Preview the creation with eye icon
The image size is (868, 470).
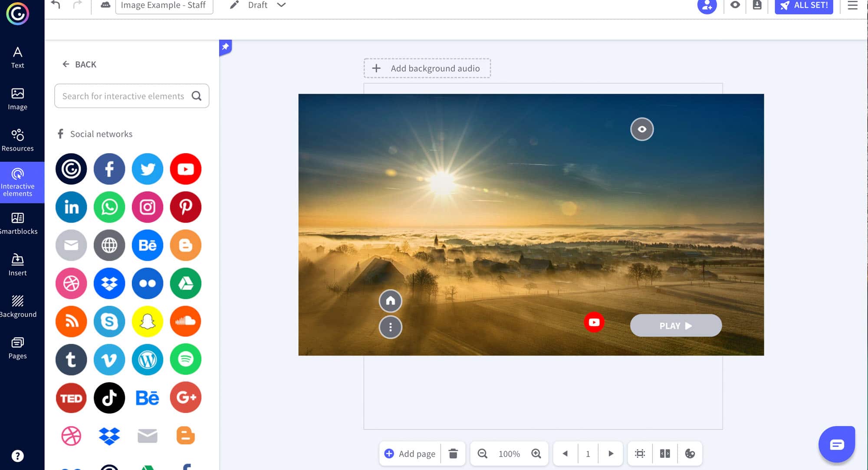(735, 5)
